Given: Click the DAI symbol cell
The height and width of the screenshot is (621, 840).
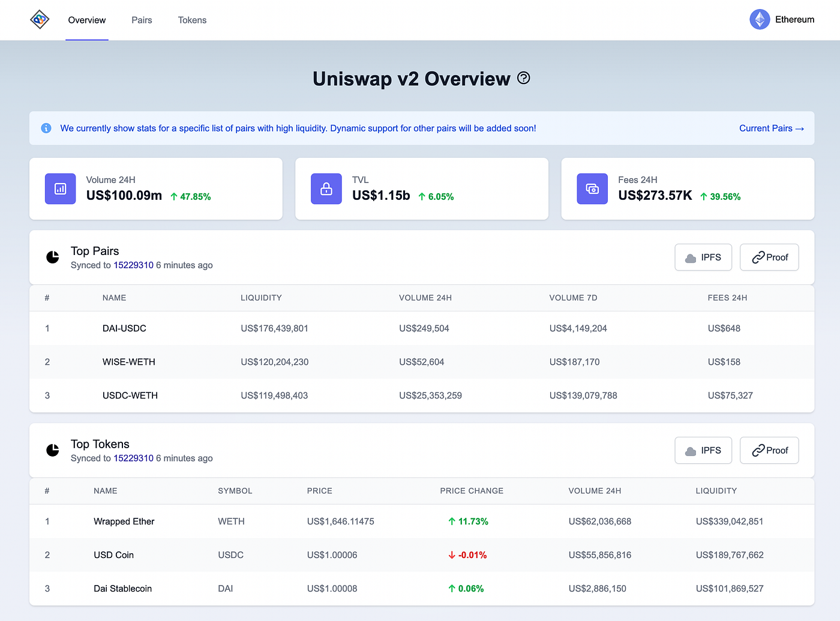Looking at the screenshot, I should coord(225,589).
